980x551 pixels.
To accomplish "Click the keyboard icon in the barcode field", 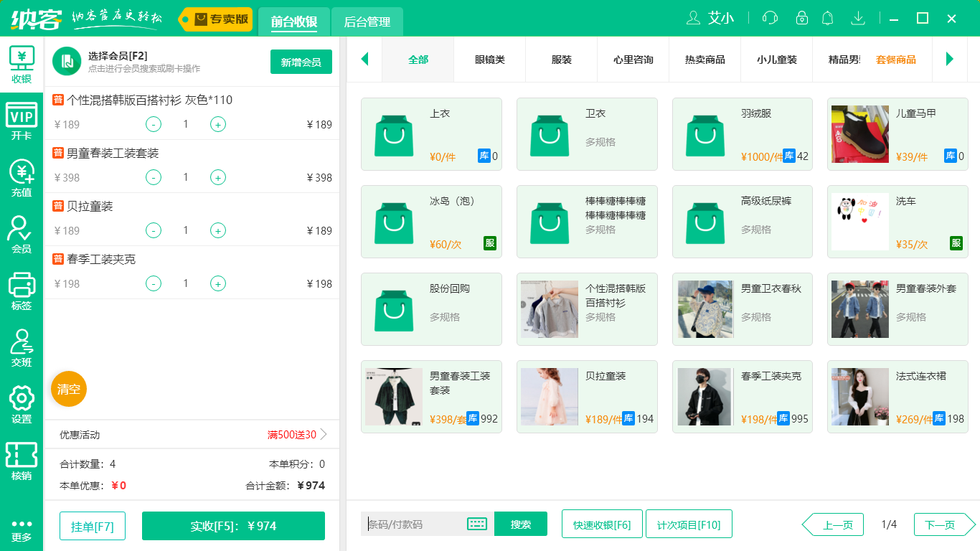I will point(475,524).
